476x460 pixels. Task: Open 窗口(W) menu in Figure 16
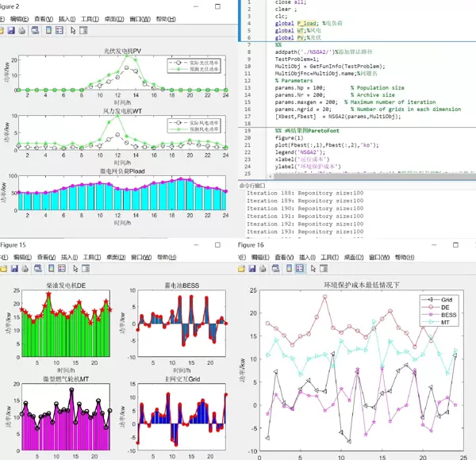point(374,258)
